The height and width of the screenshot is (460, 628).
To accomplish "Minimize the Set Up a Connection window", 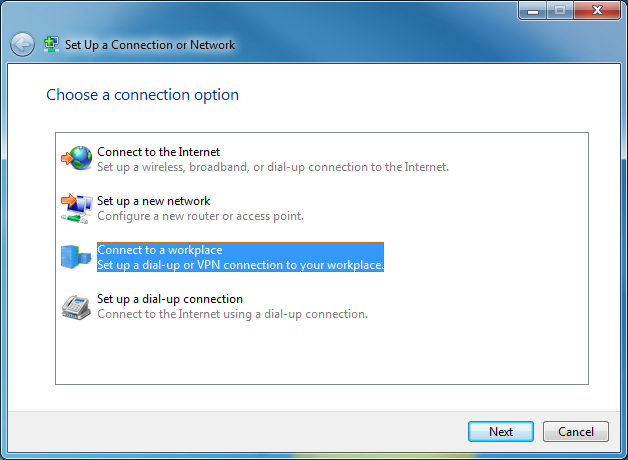I will (x=533, y=10).
